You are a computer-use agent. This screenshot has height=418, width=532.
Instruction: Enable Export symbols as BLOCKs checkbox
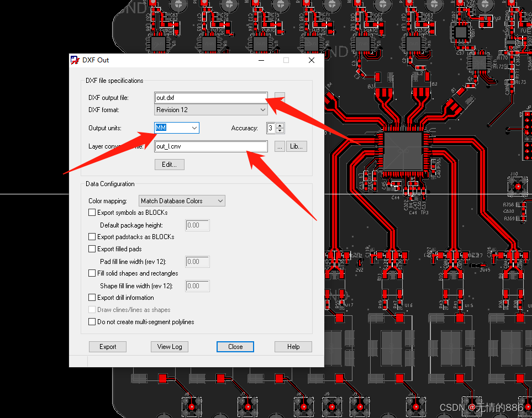pos(92,213)
